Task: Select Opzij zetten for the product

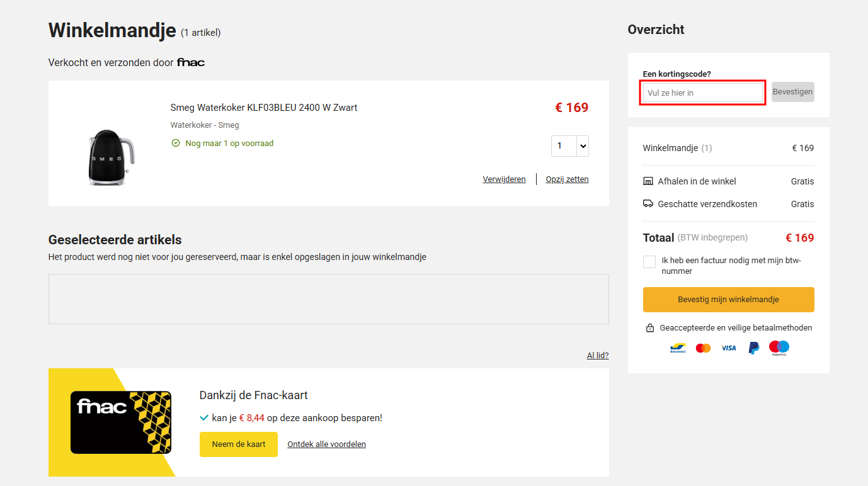Action: pos(566,179)
